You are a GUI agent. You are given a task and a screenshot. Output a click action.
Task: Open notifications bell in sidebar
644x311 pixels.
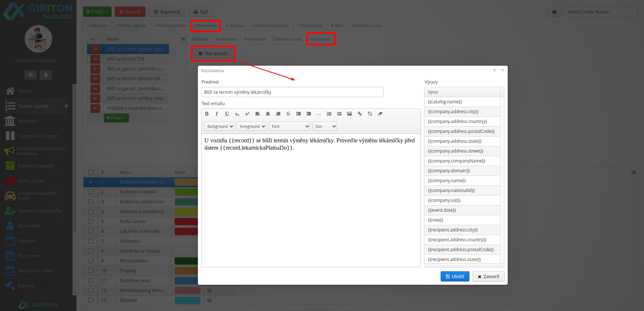[46, 74]
